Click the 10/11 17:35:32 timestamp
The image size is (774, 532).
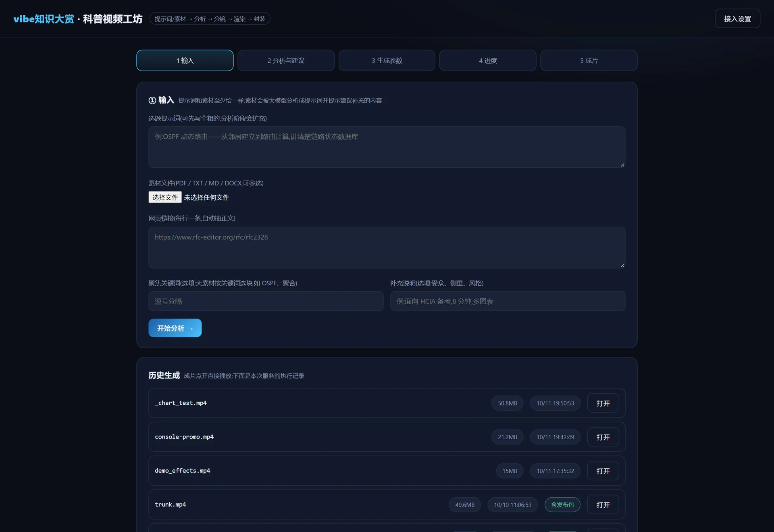click(555, 471)
